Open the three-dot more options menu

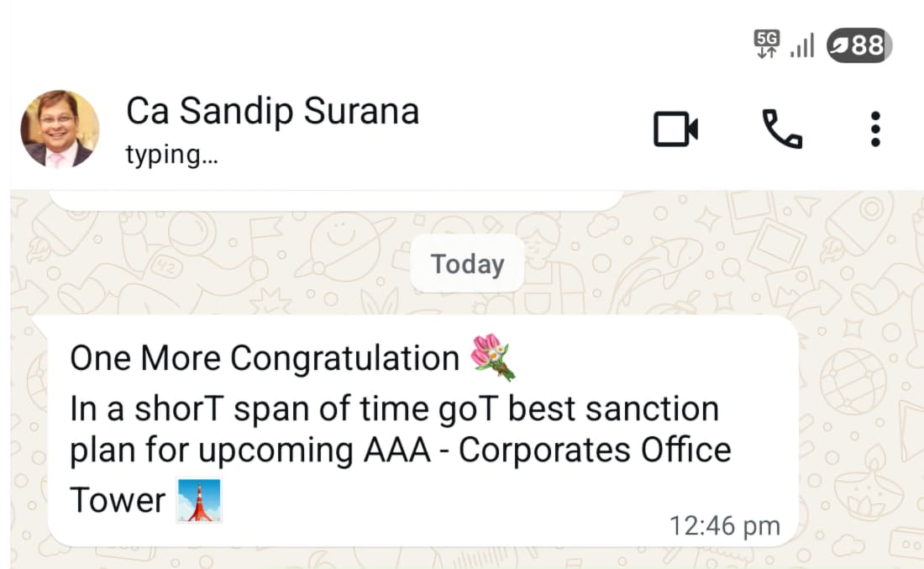(x=875, y=129)
